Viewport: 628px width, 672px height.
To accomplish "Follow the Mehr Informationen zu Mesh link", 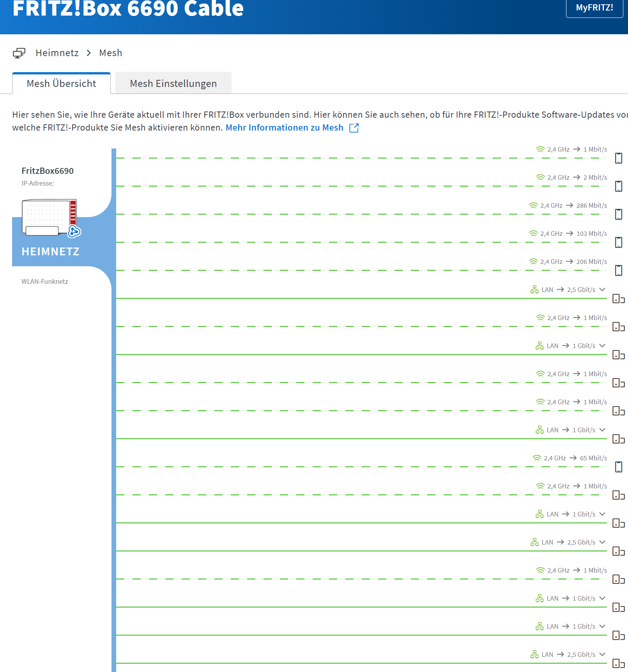I will click(285, 128).
